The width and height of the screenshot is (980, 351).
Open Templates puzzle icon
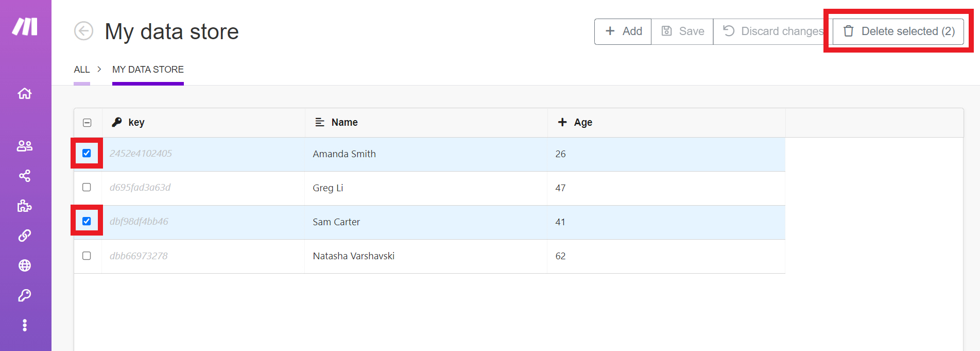tap(25, 206)
